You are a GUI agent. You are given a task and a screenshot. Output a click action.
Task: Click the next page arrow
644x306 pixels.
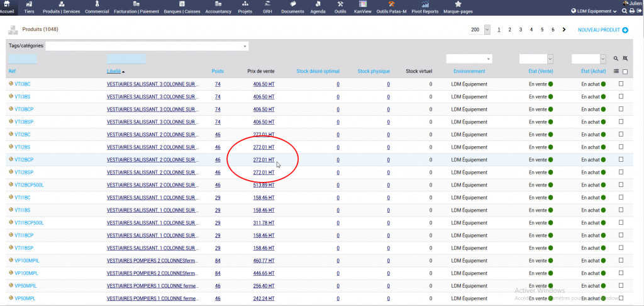pyautogui.click(x=564, y=30)
